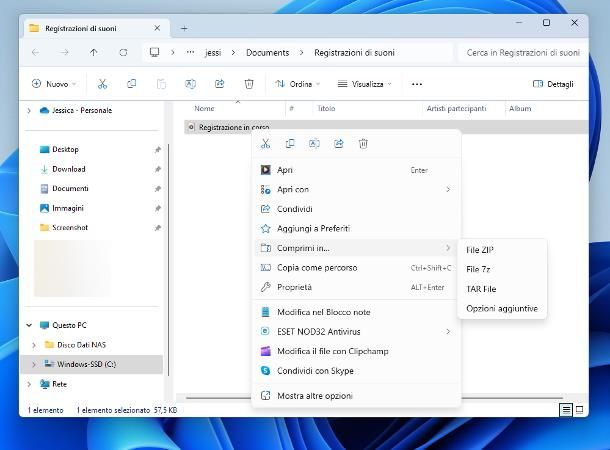Click the Delete trash icon in the context menu
This screenshot has width=610, height=450.
tap(363, 144)
